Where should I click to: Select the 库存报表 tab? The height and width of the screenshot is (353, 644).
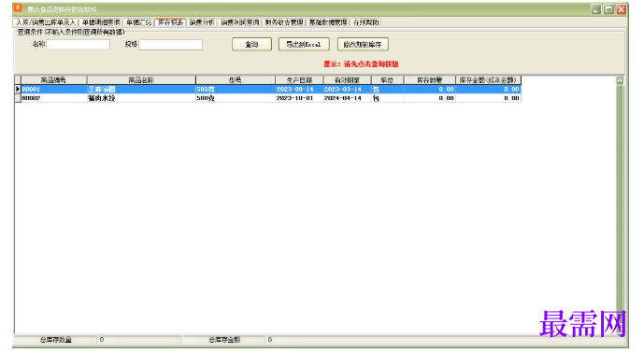(170, 22)
